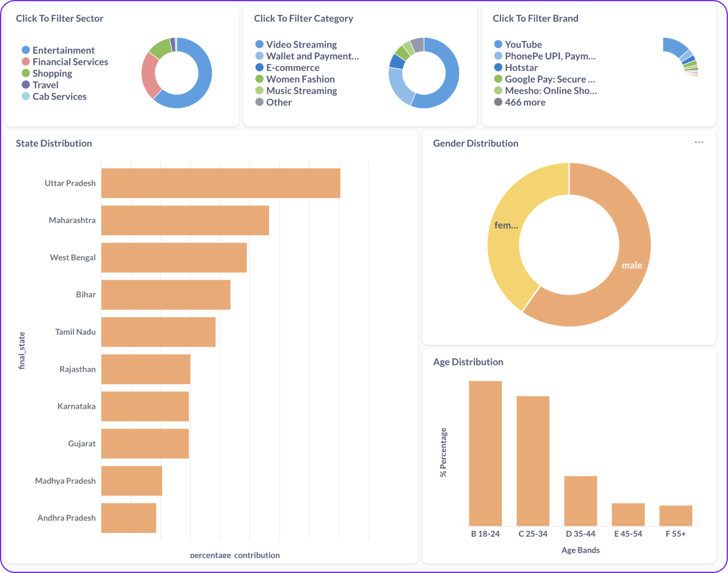Click the Music Streaming legend entry
This screenshot has height=573, width=728.
pos(301,91)
